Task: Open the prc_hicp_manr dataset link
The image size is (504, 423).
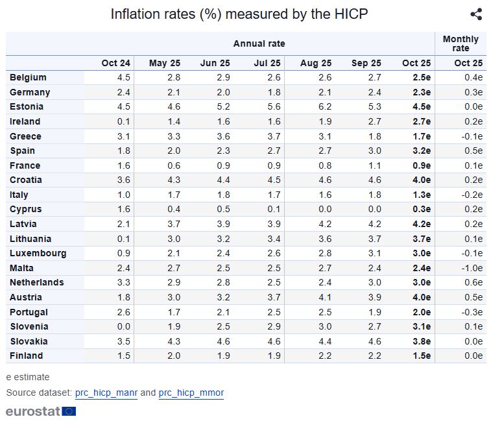Action: pyautogui.click(x=106, y=393)
